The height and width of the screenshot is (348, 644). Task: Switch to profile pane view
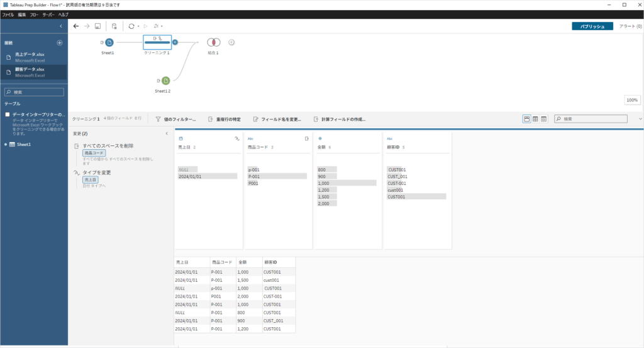(526, 118)
